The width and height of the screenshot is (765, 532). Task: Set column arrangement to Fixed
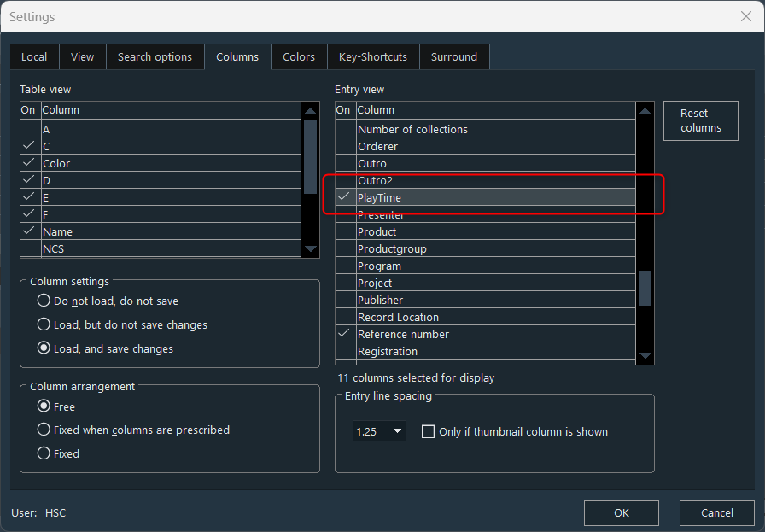tap(44, 454)
